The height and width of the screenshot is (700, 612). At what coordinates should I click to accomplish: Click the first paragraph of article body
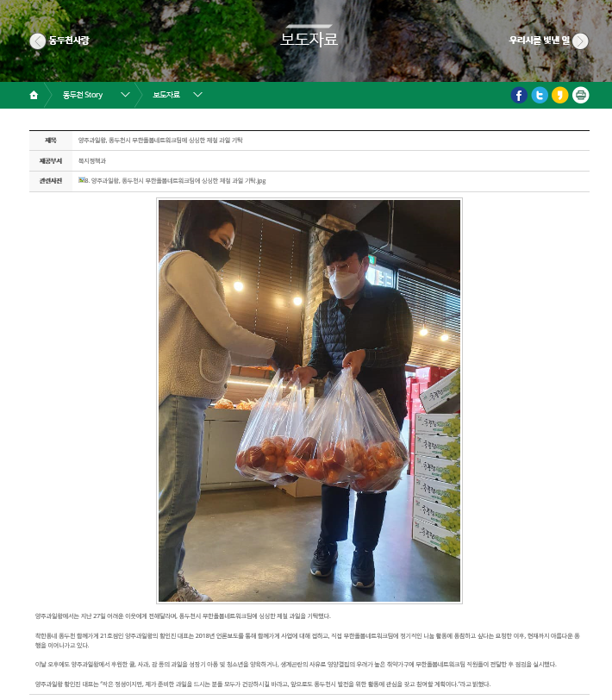pos(183,616)
